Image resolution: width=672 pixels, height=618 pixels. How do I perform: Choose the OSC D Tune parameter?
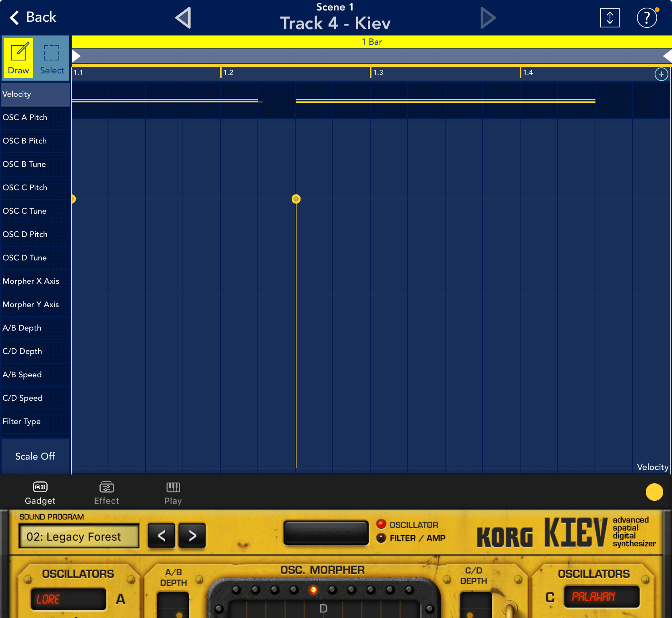35,258
